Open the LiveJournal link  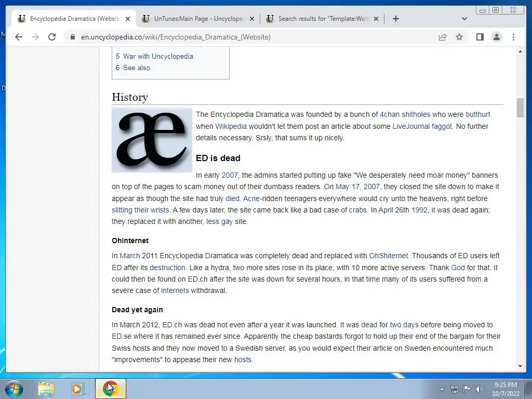coord(411,126)
